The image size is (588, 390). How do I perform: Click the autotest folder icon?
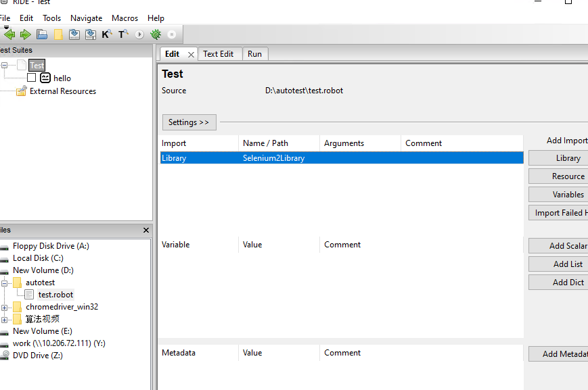pyautogui.click(x=17, y=283)
